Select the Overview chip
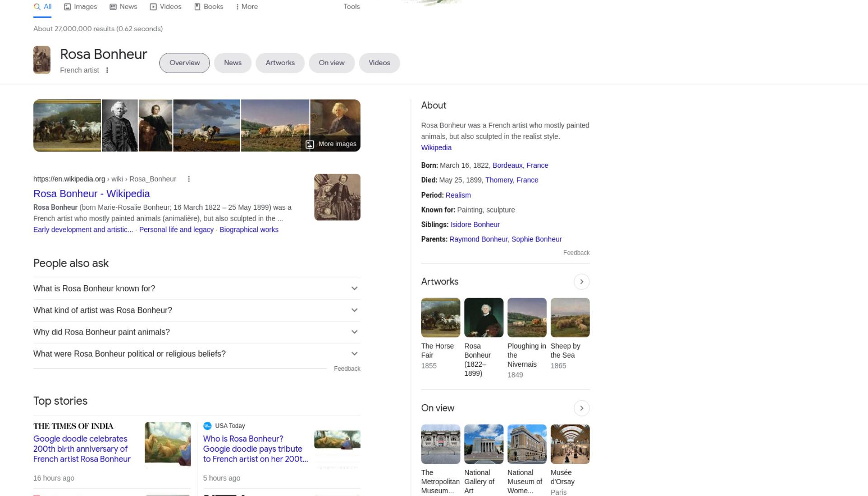The height and width of the screenshot is (496, 868). tap(184, 63)
